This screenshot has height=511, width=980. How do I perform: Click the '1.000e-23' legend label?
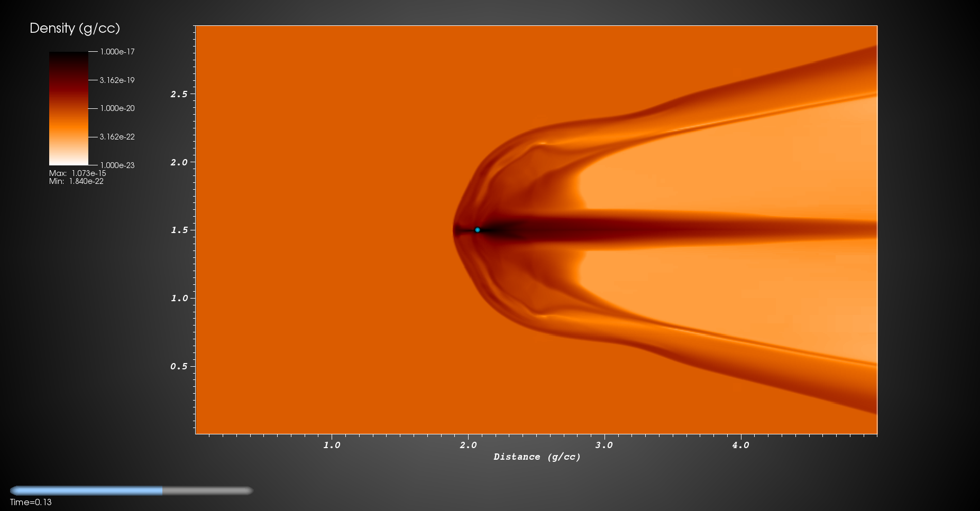117,165
